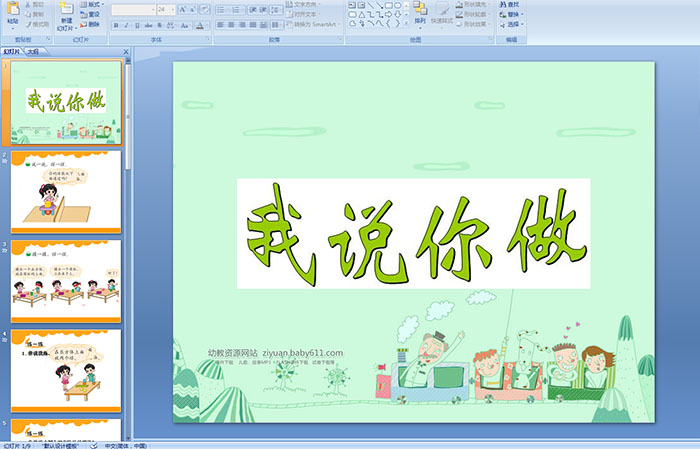Open the columns button
The width and height of the screenshot is (700, 449).
[x=276, y=25]
